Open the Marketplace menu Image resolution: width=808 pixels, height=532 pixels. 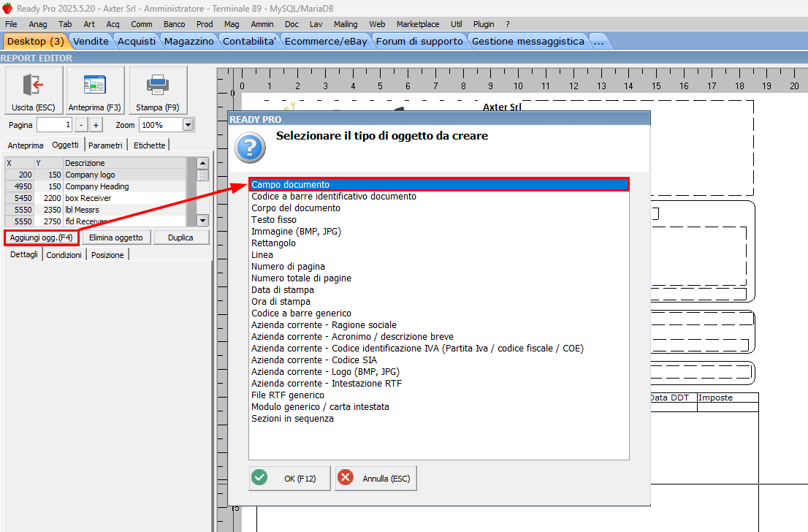click(x=418, y=24)
